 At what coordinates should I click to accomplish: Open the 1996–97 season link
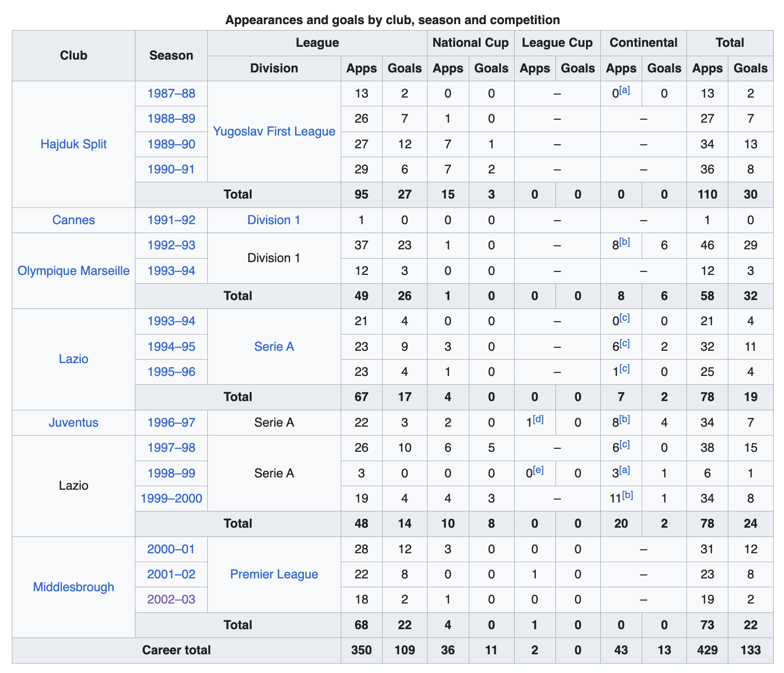click(171, 423)
